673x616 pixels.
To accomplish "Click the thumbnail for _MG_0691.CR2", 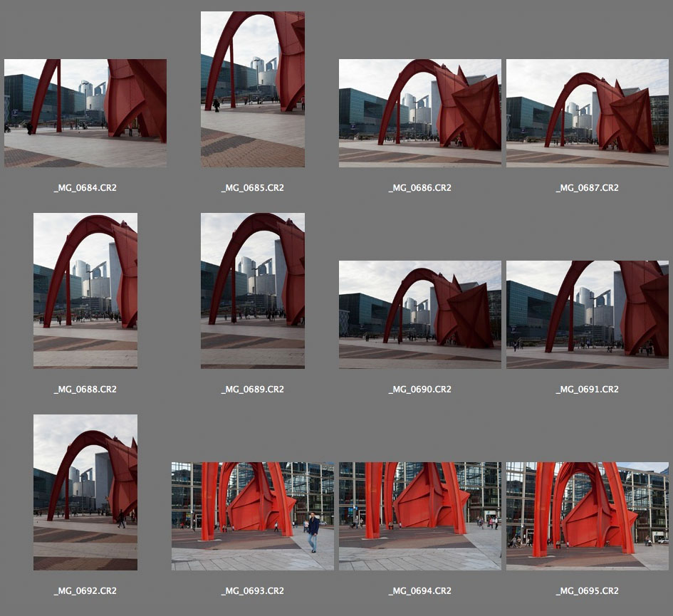I will point(587,315).
